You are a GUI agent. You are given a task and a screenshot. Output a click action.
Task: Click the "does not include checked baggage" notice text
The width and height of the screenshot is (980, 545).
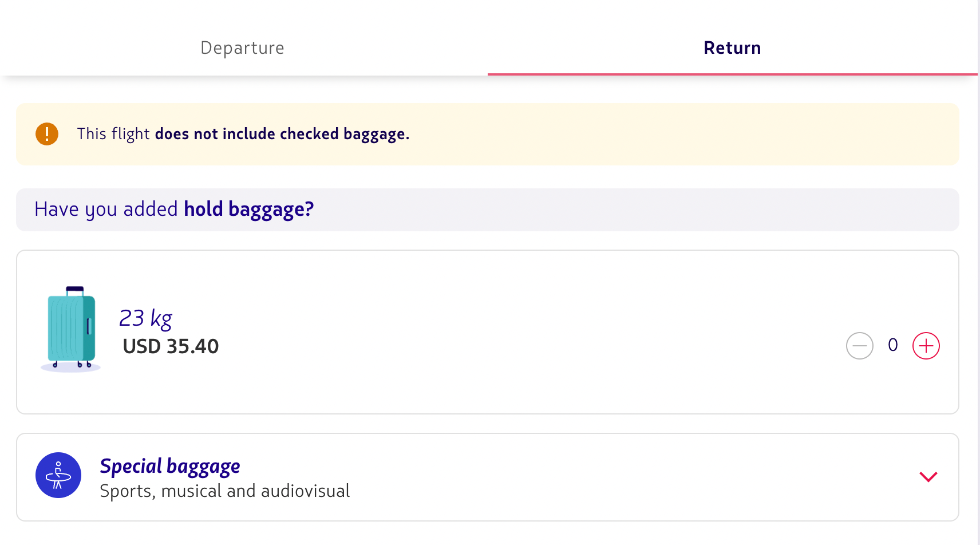tap(282, 134)
